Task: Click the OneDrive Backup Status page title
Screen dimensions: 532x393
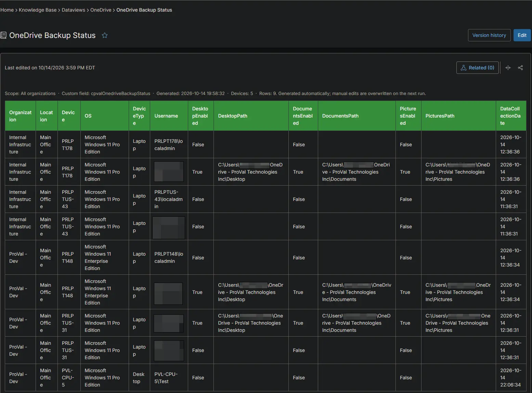Action: (x=52, y=35)
